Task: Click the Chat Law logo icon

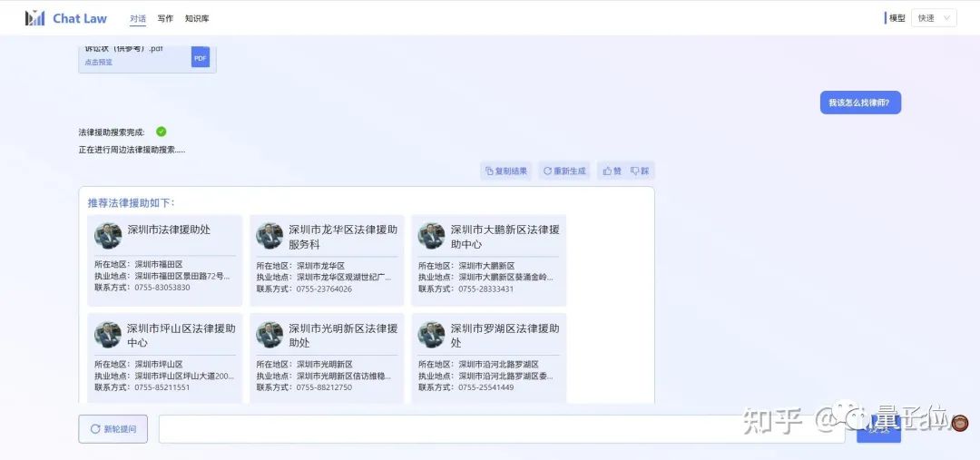Action: coord(35,18)
